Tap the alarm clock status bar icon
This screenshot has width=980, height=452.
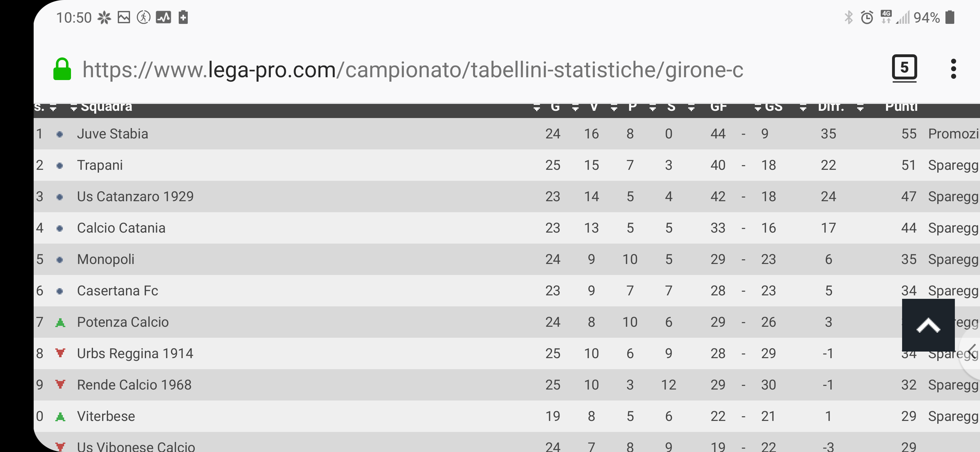867,18
